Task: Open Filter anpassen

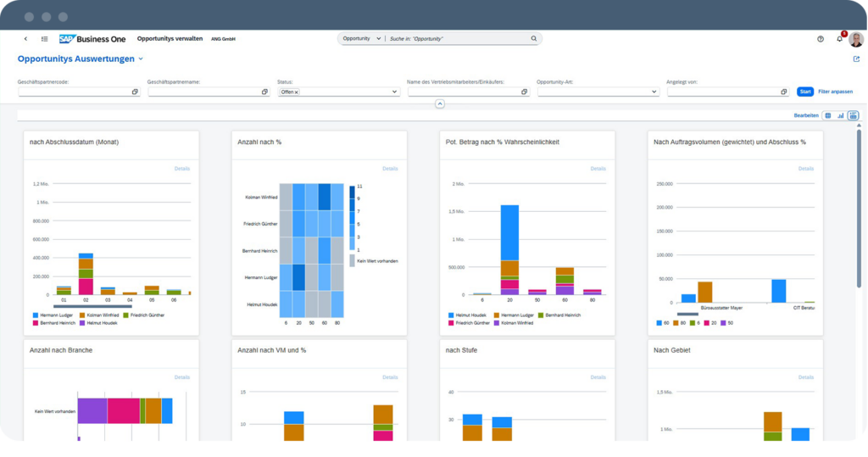Action: coord(835,92)
